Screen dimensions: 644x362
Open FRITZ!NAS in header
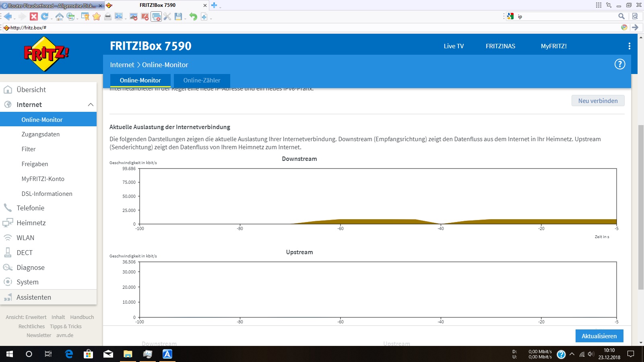click(x=500, y=46)
